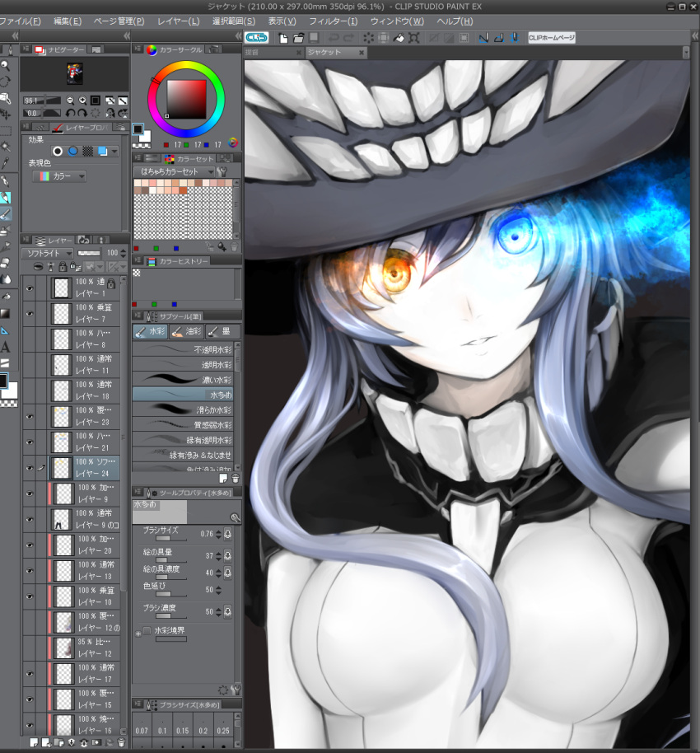Click the Navigator zoom out magnifier
This screenshot has height=753, width=700.
click(x=70, y=101)
